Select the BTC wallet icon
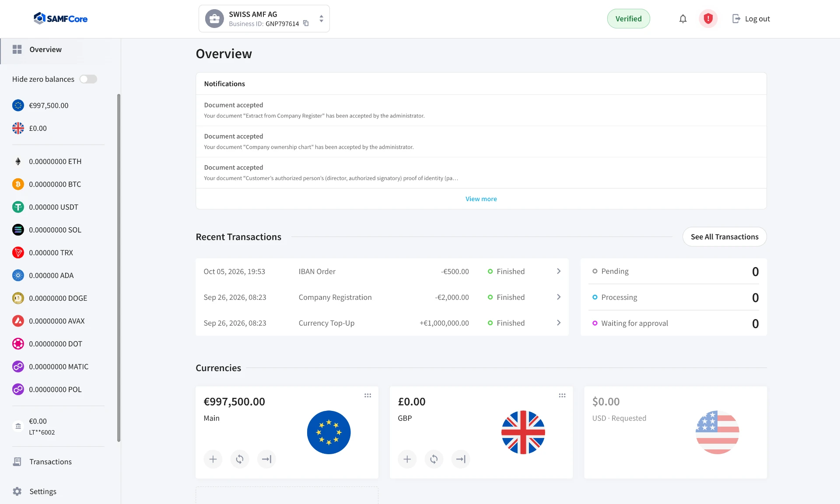Screen dimensions: 840x504 [x=18, y=184]
